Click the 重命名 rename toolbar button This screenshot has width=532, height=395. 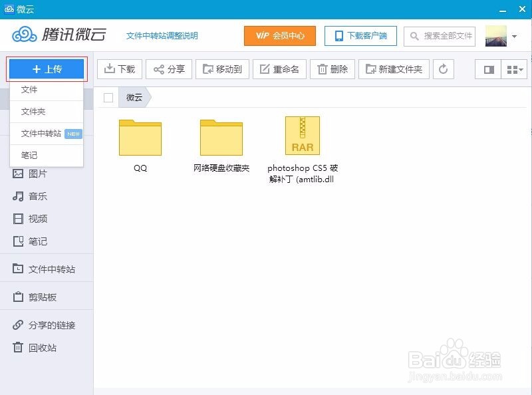click(x=279, y=70)
